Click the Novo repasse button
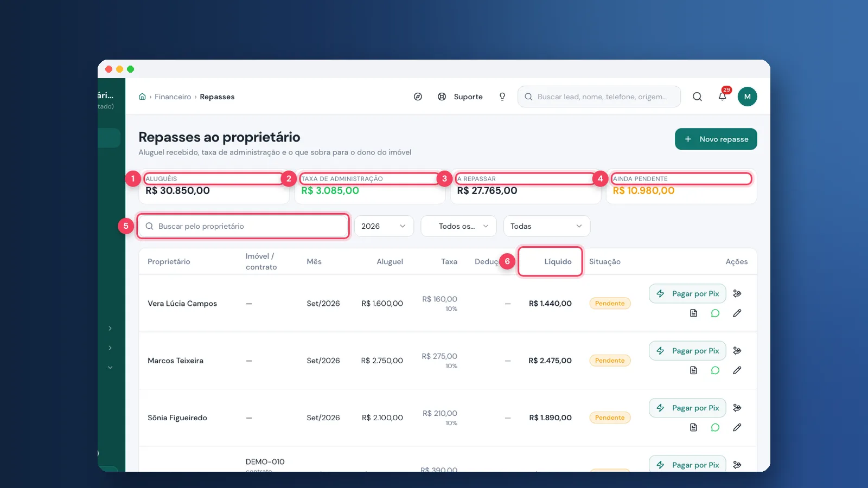The height and width of the screenshot is (488, 868). (716, 139)
